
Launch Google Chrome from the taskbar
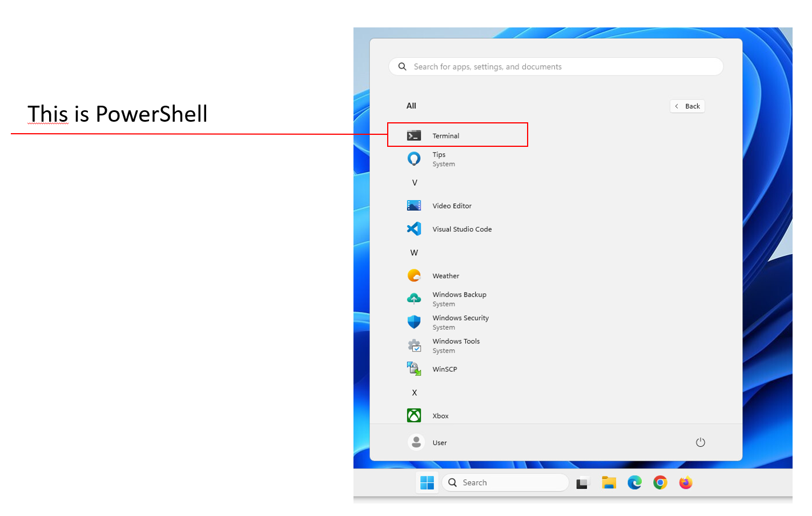point(660,483)
